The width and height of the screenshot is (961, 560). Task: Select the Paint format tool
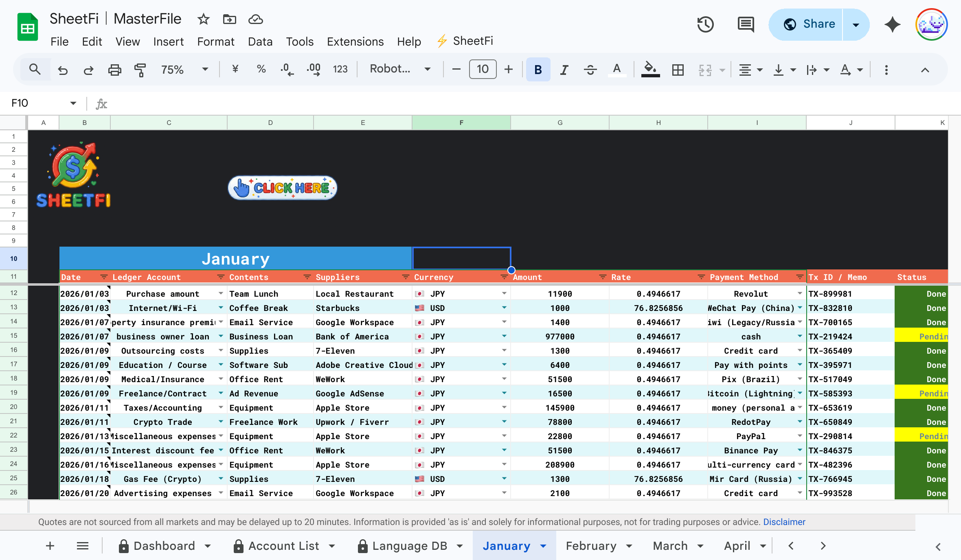point(140,70)
